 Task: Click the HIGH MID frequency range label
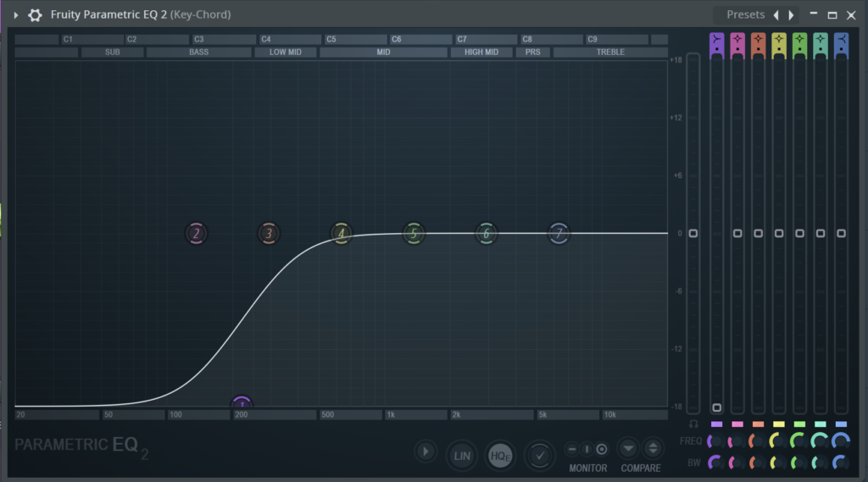481,52
